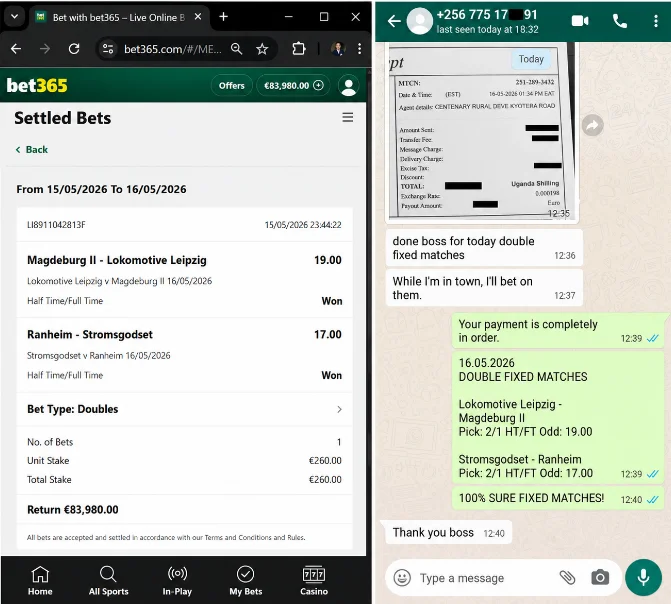Open site information icon in address bar
The width and height of the screenshot is (671, 604).
(x=108, y=49)
